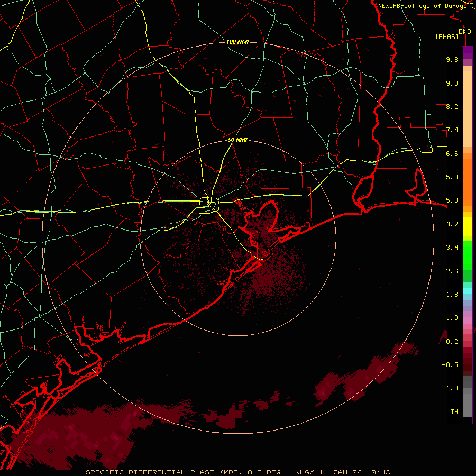Screen dimensions: 476x476
Task: Select the -0.5 scale value
Action: pos(450,365)
